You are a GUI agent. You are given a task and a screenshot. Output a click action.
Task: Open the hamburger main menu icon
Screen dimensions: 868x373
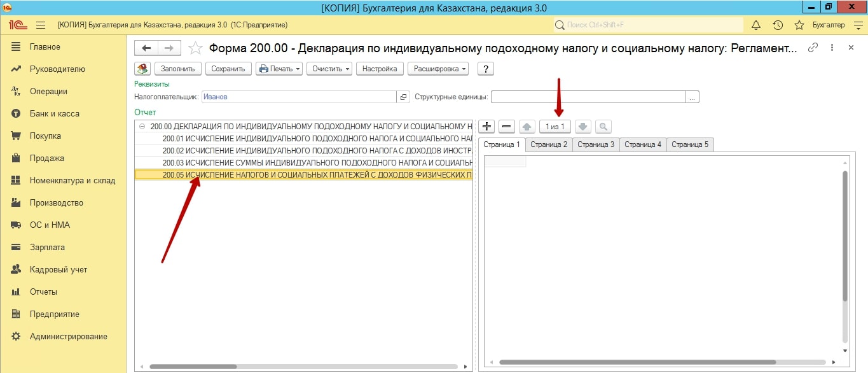click(x=41, y=25)
